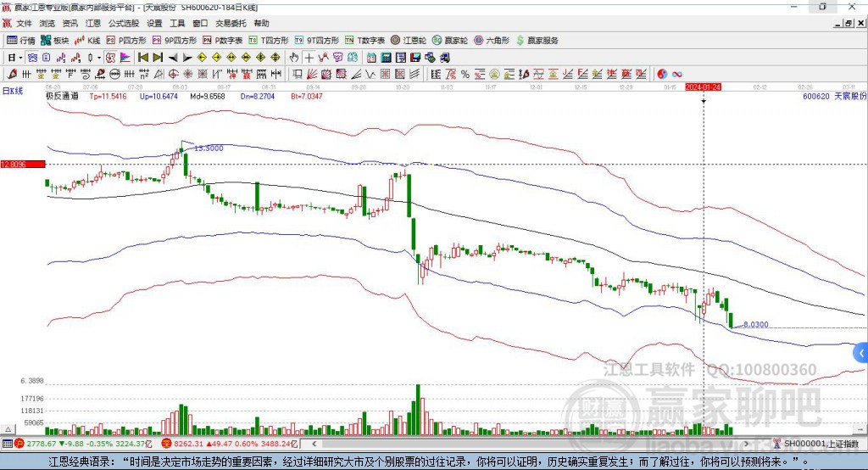Open the 浏览 menu
The height and width of the screenshot is (470, 868).
click(47, 23)
